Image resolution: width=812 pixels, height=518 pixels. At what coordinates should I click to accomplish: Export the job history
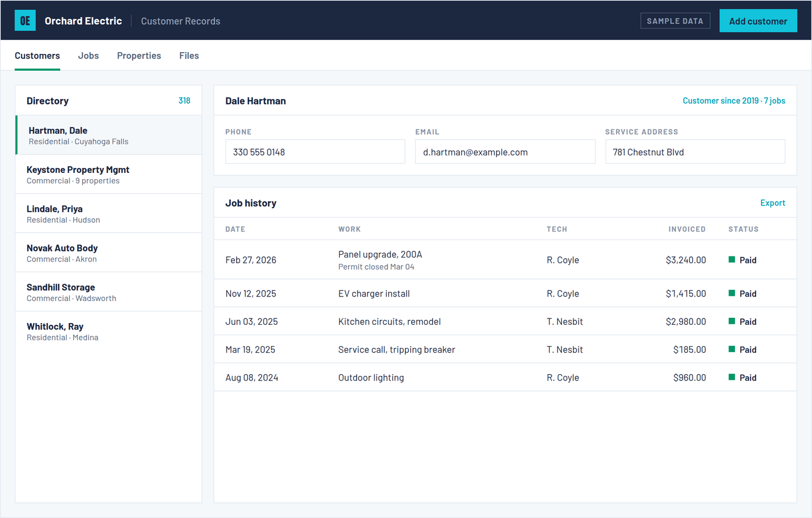(773, 203)
